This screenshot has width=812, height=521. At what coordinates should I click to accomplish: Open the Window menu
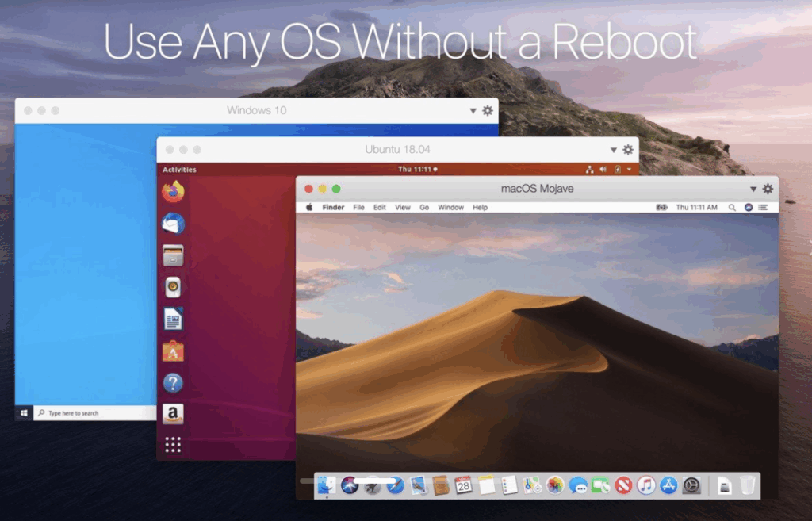pyautogui.click(x=450, y=207)
